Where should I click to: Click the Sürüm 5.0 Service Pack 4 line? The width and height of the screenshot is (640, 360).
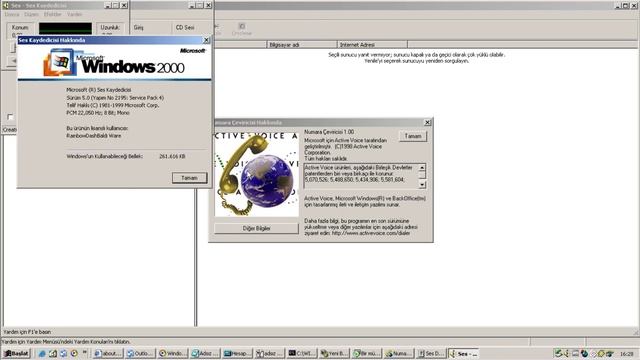pyautogui.click(x=115, y=98)
